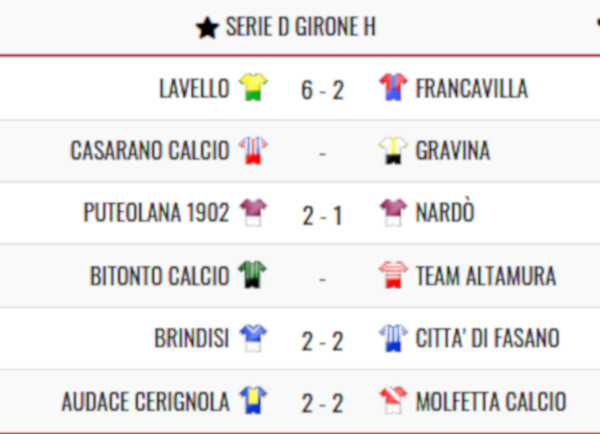
Task: Click the star icon beside Serie D Girone H
Action: pos(207,28)
